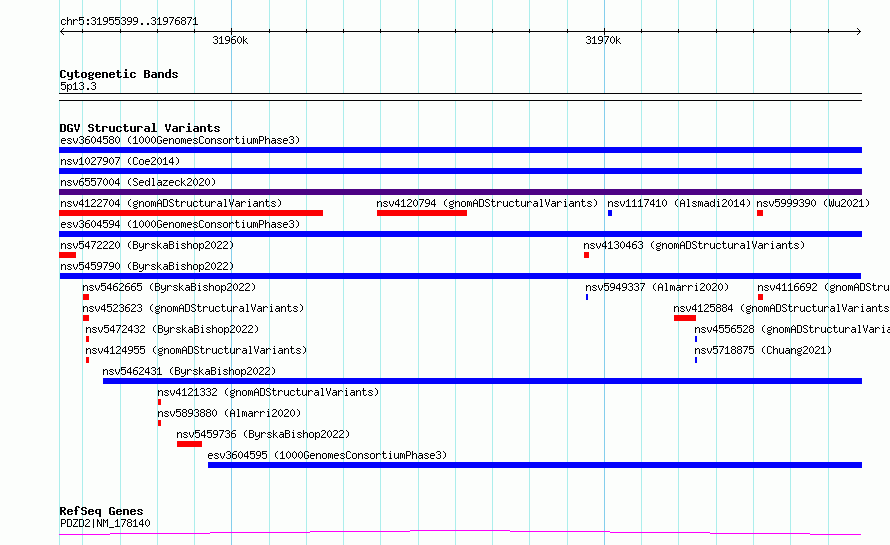
Task: Open nsv5462665 (ByrskaBishop2022) label
Action: (169, 287)
